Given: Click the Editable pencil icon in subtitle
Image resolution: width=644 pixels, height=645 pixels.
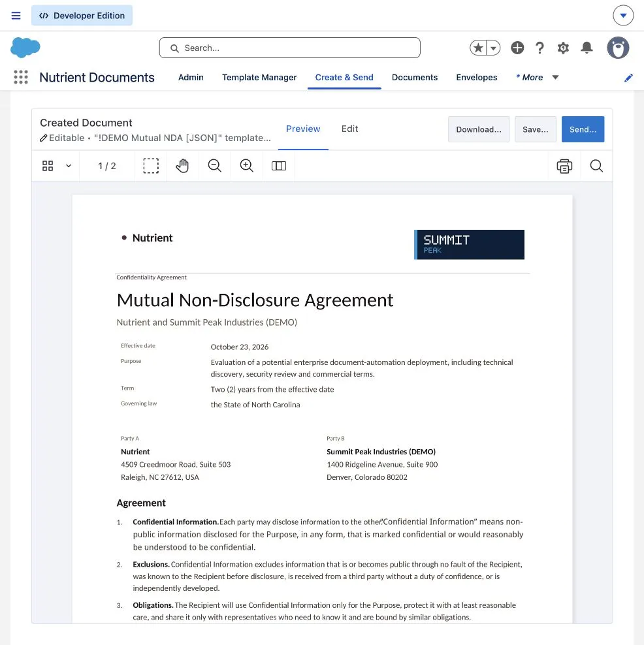Looking at the screenshot, I should pos(43,138).
